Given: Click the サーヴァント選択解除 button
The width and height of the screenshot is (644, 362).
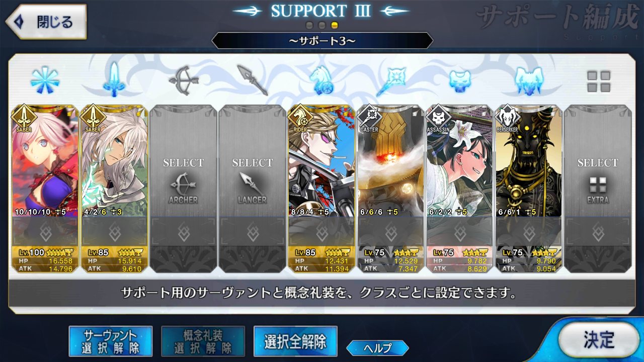Looking at the screenshot, I should [111, 341].
